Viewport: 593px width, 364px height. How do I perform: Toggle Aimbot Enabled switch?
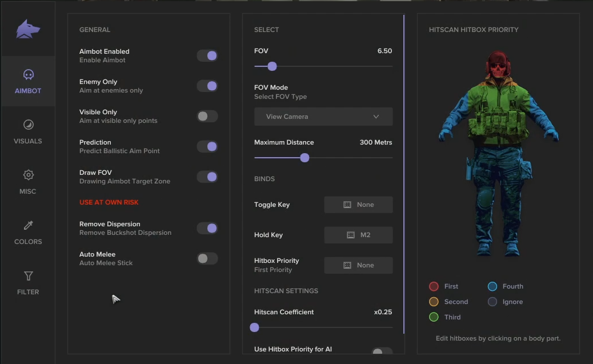coord(207,55)
